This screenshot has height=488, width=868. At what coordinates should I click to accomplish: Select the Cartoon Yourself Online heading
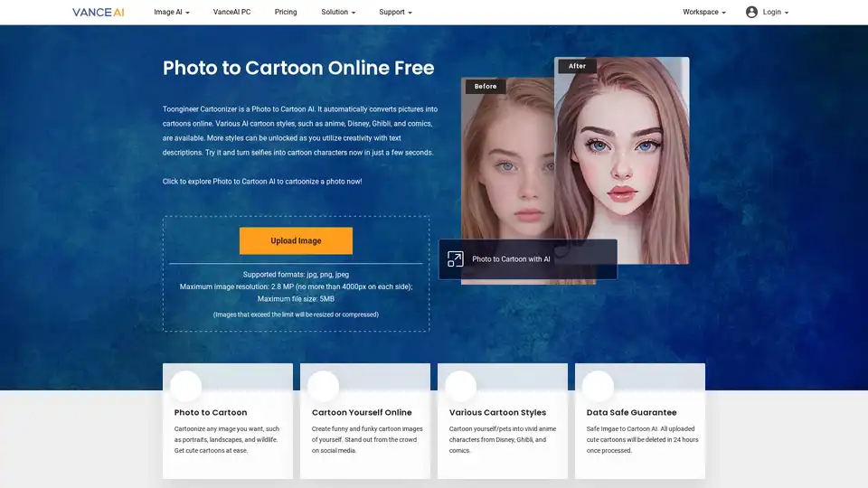click(x=361, y=413)
